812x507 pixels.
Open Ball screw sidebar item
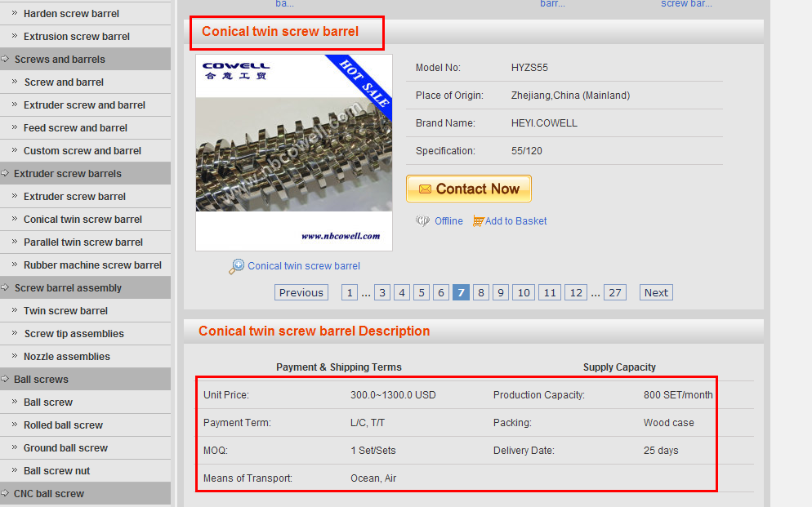[x=48, y=402]
